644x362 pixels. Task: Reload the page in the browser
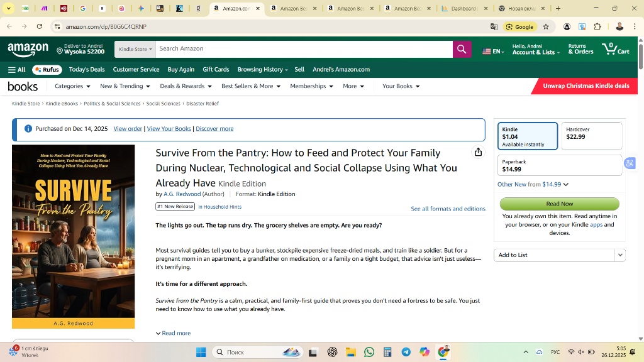[40, 27]
